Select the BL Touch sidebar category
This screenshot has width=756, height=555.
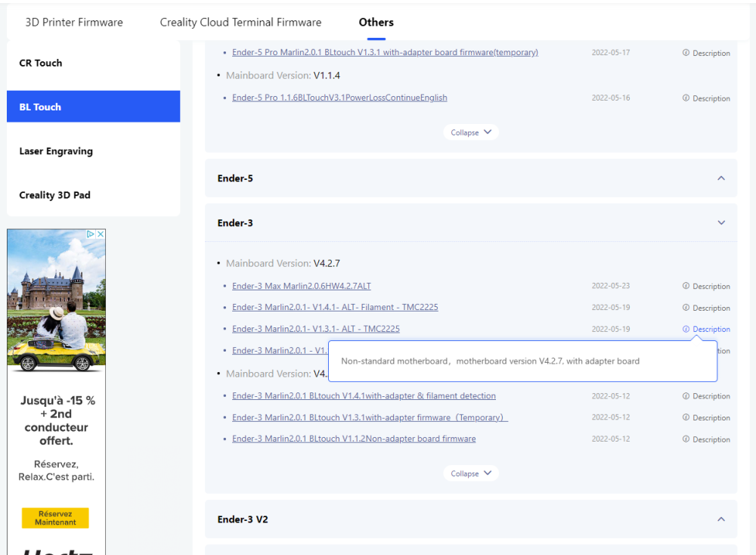94,107
